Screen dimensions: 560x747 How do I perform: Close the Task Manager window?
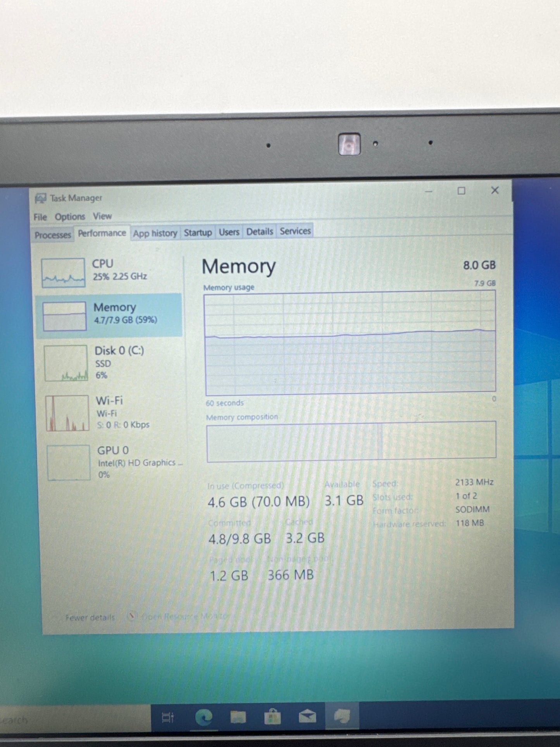pyautogui.click(x=495, y=190)
